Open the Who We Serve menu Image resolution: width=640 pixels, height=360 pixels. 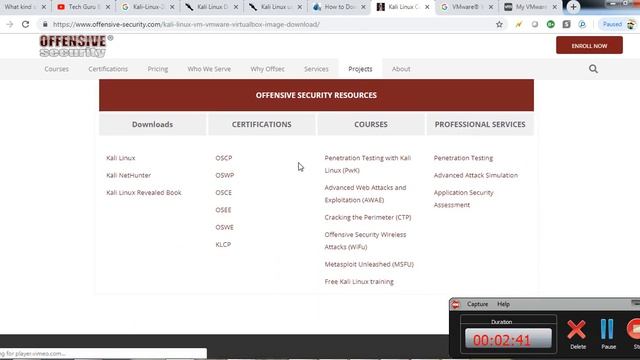click(x=209, y=69)
